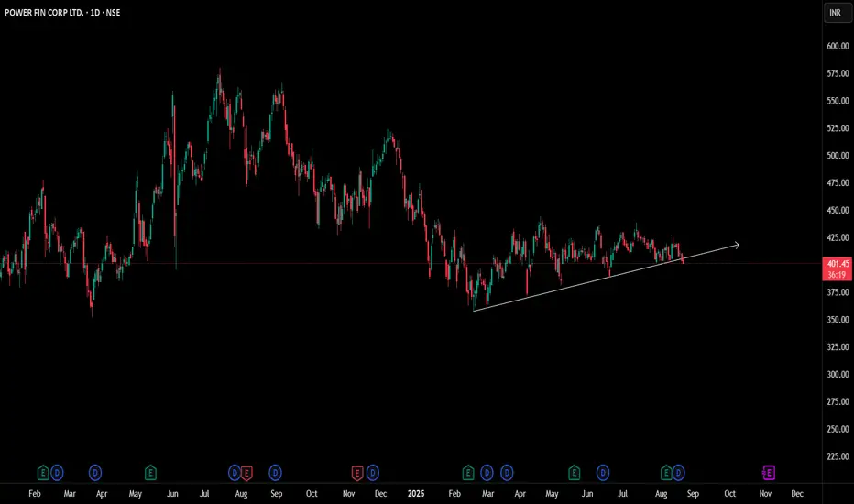
Task: Click the 450.00 price axis label
Action: (x=838, y=211)
